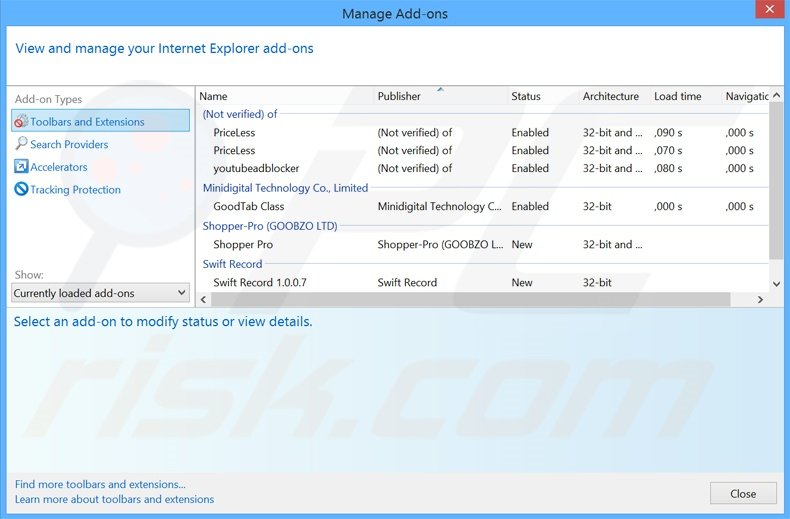Open the Currently loaded add-ons dropdown
Image resolution: width=790 pixels, height=519 pixels.
point(100,293)
